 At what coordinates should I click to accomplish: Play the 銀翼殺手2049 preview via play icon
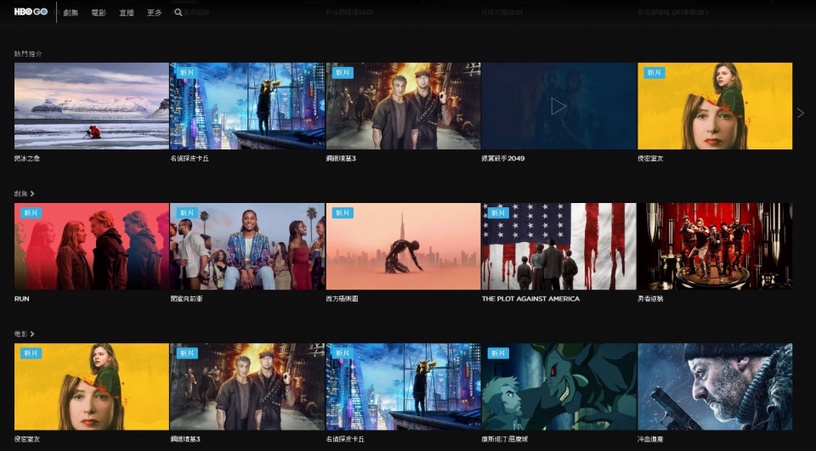(558, 107)
